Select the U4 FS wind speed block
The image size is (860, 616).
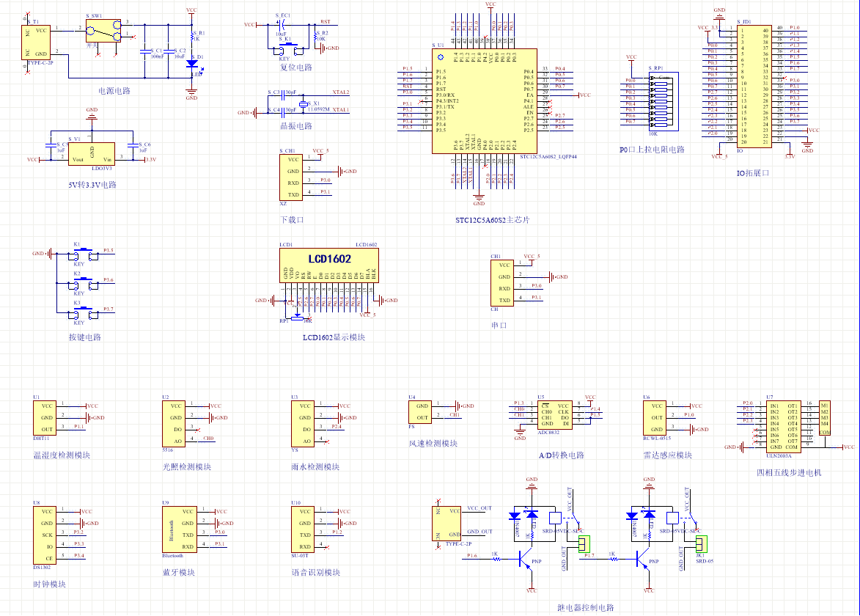(x=420, y=412)
